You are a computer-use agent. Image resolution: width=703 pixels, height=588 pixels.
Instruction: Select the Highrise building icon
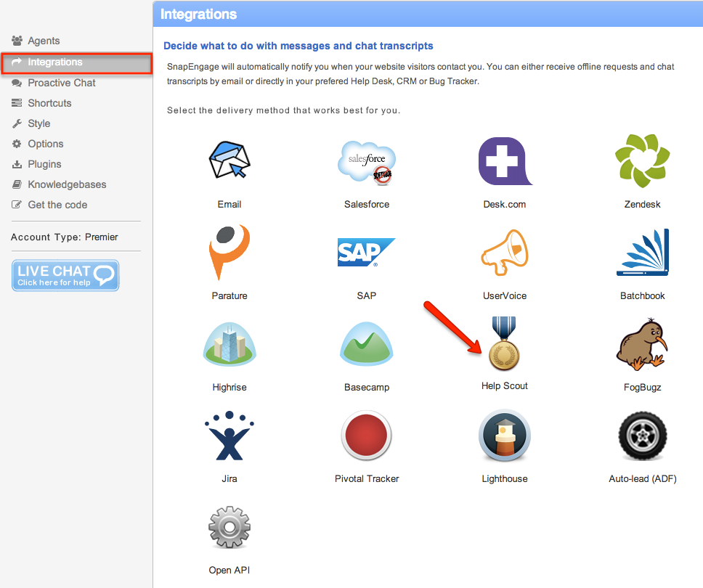point(229,343)
